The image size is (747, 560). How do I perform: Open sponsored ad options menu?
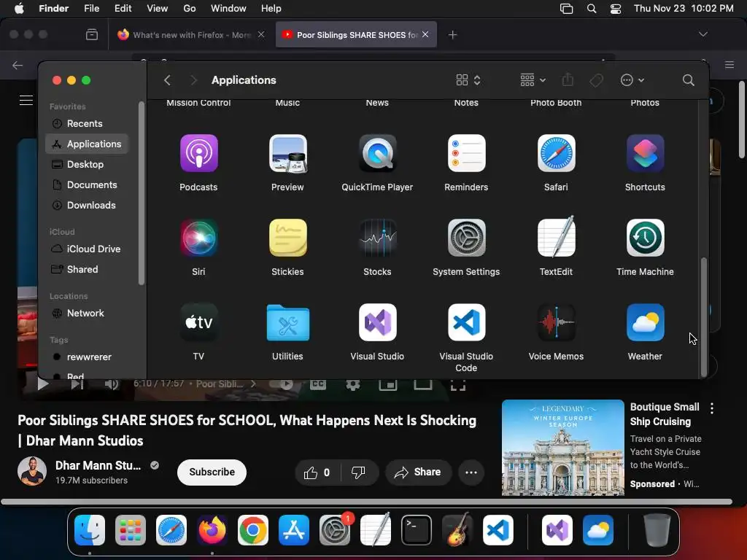coord(712,408)
